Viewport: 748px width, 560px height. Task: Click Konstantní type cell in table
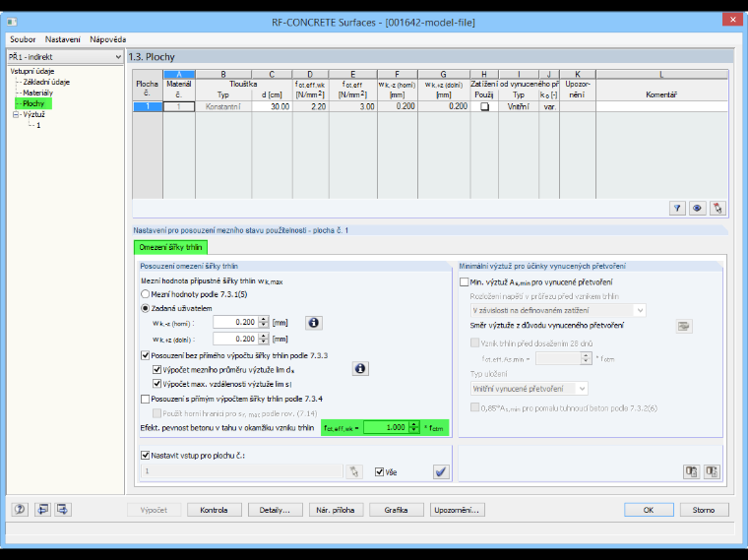click(x=223, y=107)
